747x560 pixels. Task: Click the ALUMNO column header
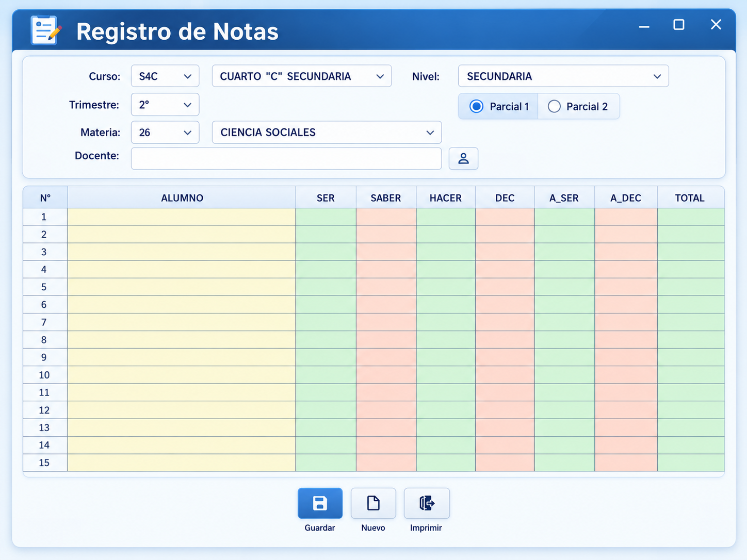[182, 198]
